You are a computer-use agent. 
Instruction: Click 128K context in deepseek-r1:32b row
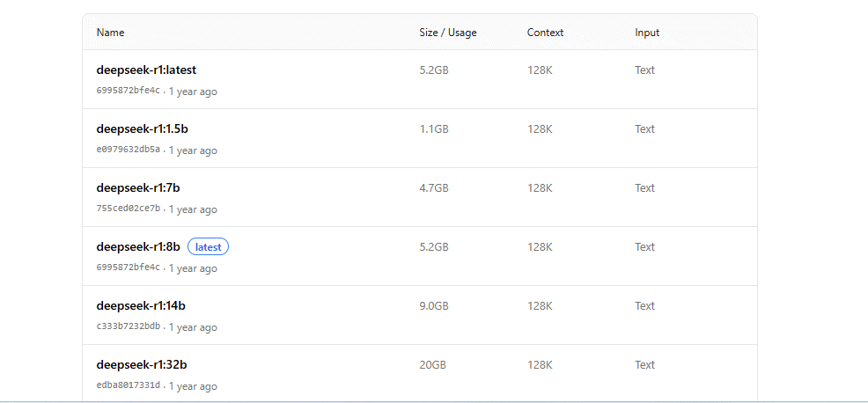540,365
